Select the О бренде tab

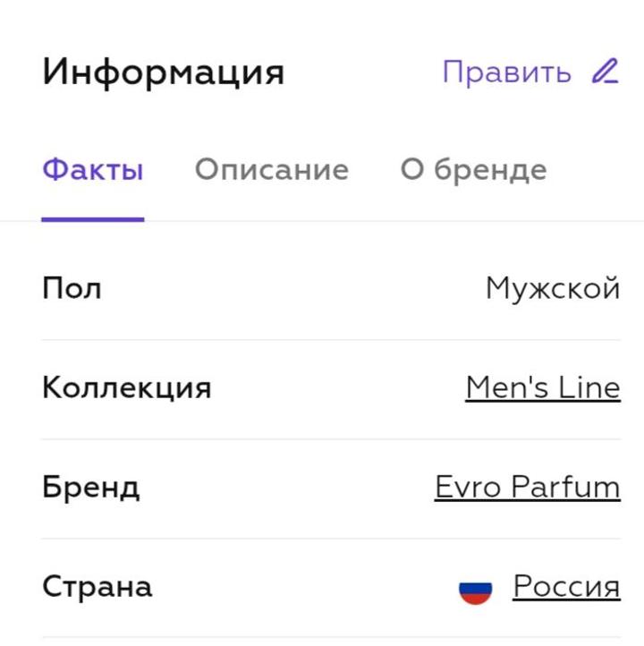472,169
